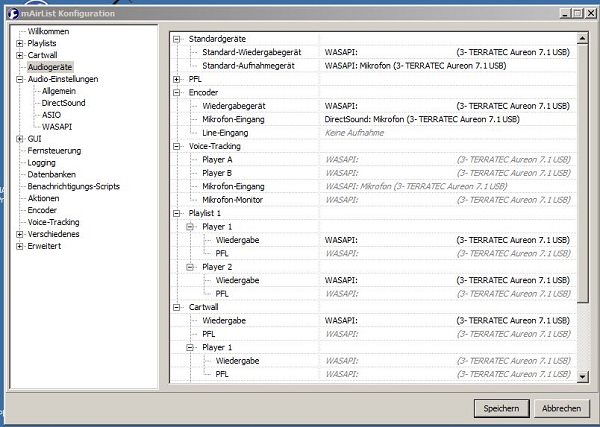Viewport: 600px width, 427px height.
Task: Expand the Playlists node in sidebar
Action: click(20, 44)
